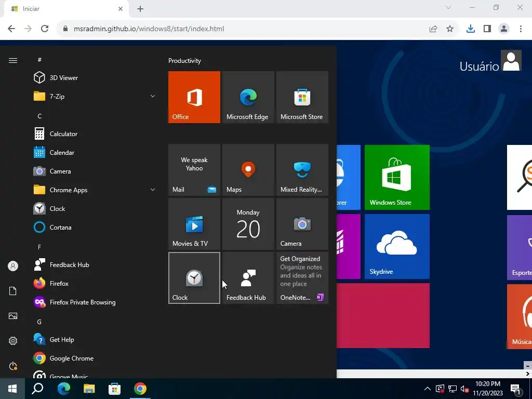Open Documents from the Start sidebar
This screenshot has height=399, width=532.
pyautogui.click(x=13, y=291)
